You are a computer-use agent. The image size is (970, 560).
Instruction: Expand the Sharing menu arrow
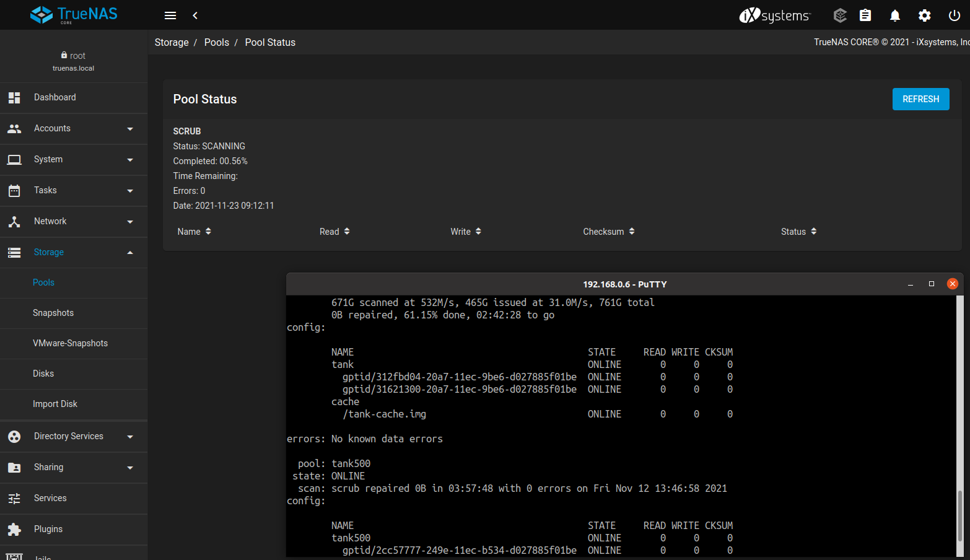130,468
